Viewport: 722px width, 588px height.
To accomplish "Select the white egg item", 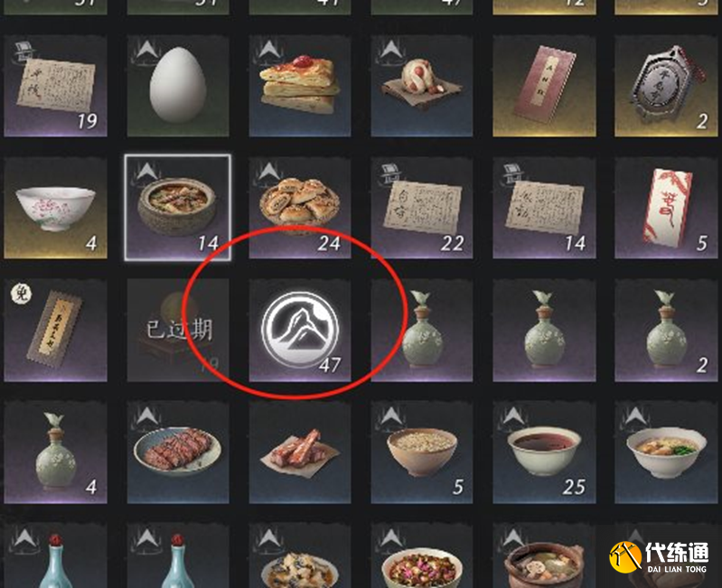I will (178, 86).
